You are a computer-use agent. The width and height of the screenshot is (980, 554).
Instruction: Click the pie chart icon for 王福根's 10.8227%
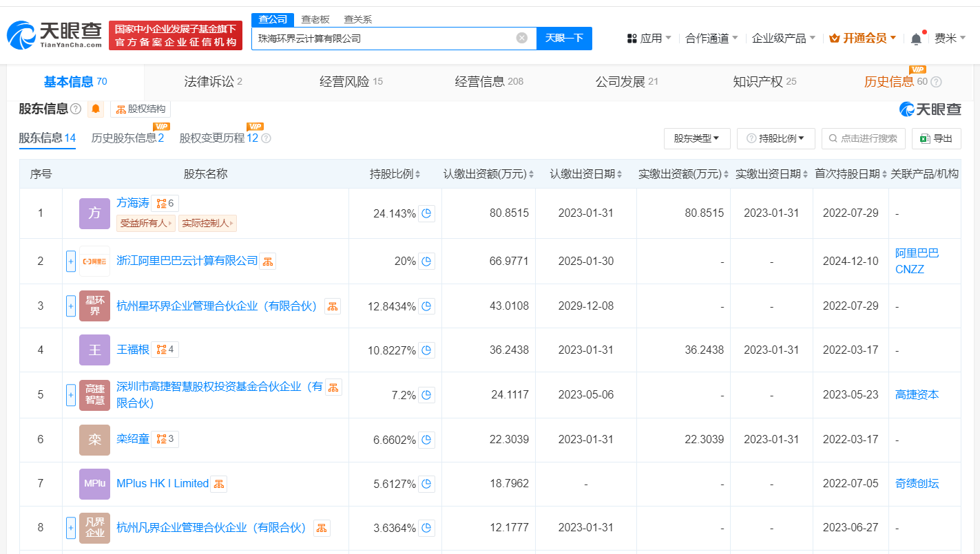pos(426,350)
